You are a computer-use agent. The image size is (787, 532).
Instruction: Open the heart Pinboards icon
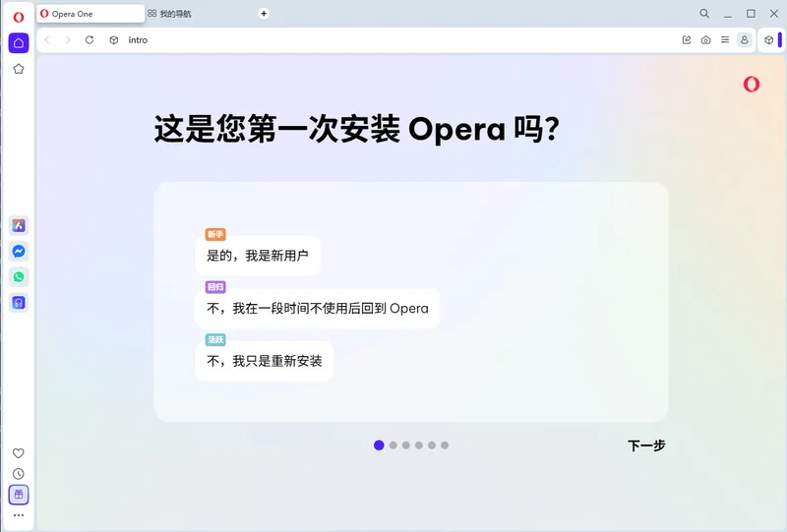point(19,453)
